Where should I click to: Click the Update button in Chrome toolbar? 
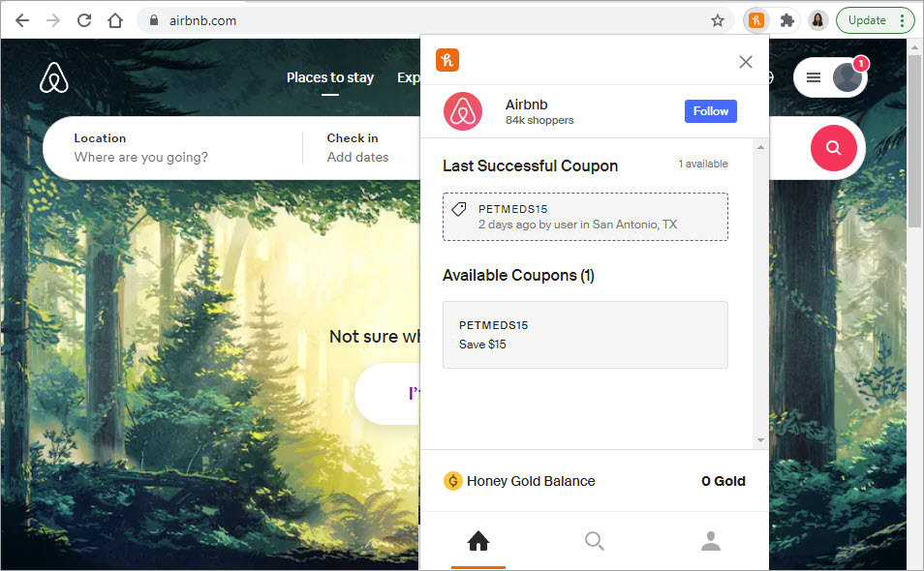click(x=875, y=20)
